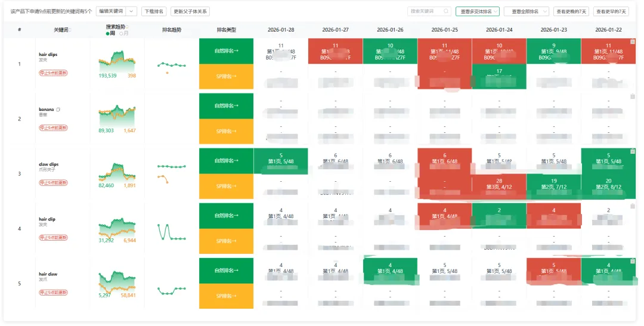Click green SP rank 17 cell on 2026-01-24
This screenshot has height=326, width=644.
[499, 76]
